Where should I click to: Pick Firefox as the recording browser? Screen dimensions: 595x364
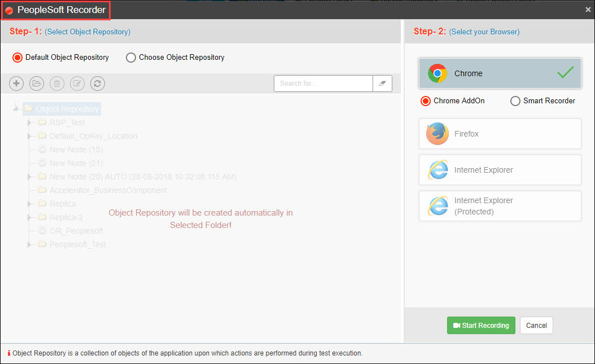500,134
